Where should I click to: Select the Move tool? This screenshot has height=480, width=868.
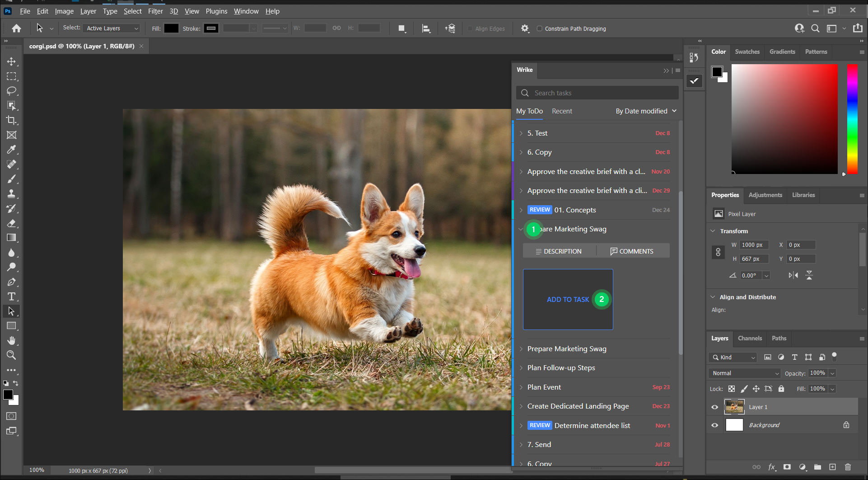12,61
